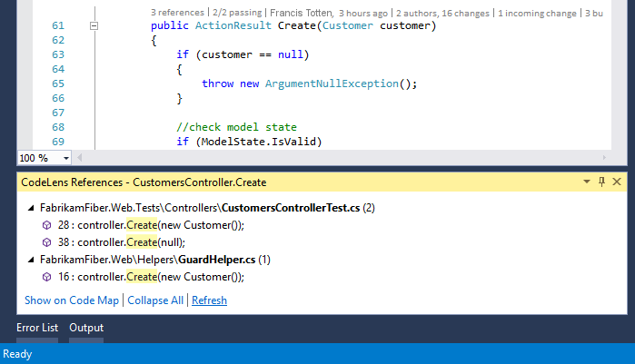The image size is (635, 364).
Task: Collapse the CustomersControllerTest.cs reference group
Action: pyautogui.click(x=31, y=208)
